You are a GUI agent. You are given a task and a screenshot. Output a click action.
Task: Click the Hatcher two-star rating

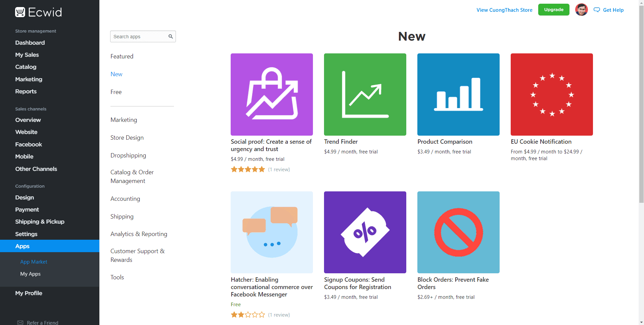[x=248, y=315]
